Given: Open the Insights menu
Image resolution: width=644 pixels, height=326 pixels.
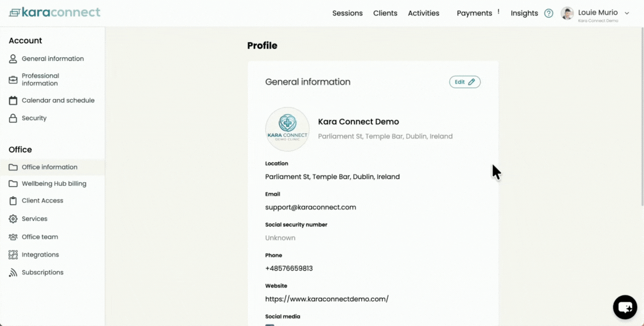Looking at the screenshot, I should [524, 13].
